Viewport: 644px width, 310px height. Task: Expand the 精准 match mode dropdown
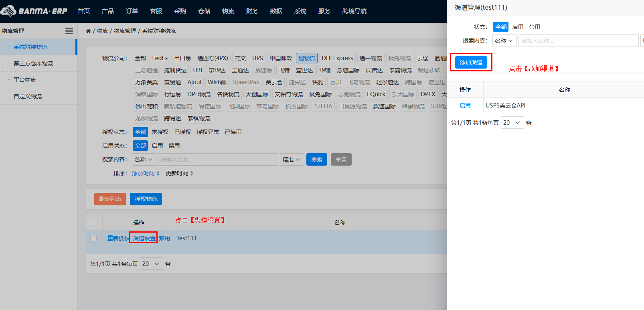click(x=292, y=160)
